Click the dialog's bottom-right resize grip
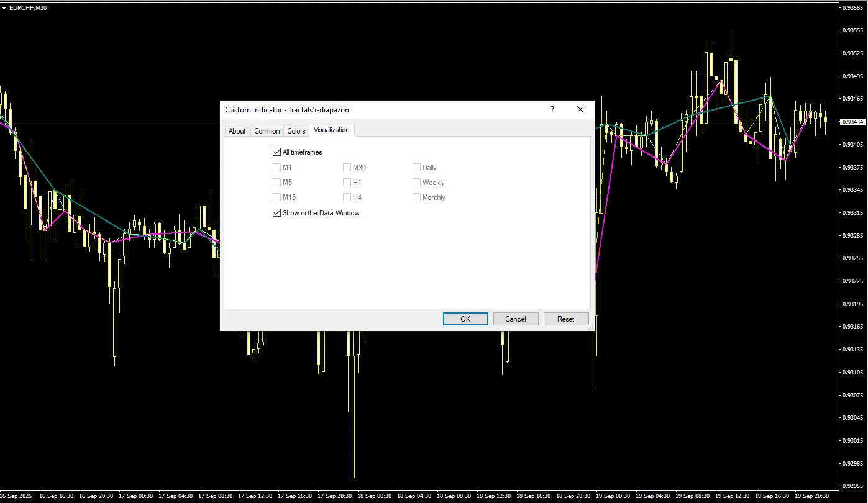Screen dimensions: 868x503 (x=590, y=327)
